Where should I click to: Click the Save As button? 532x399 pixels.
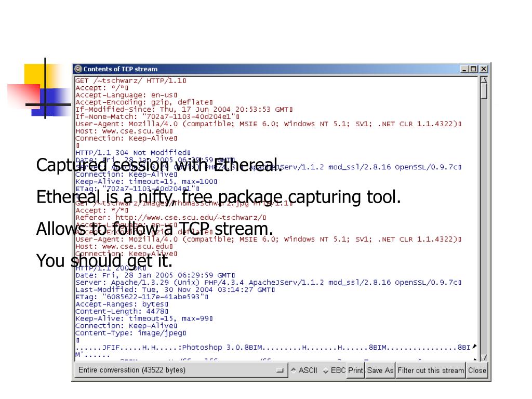point(380,370)
